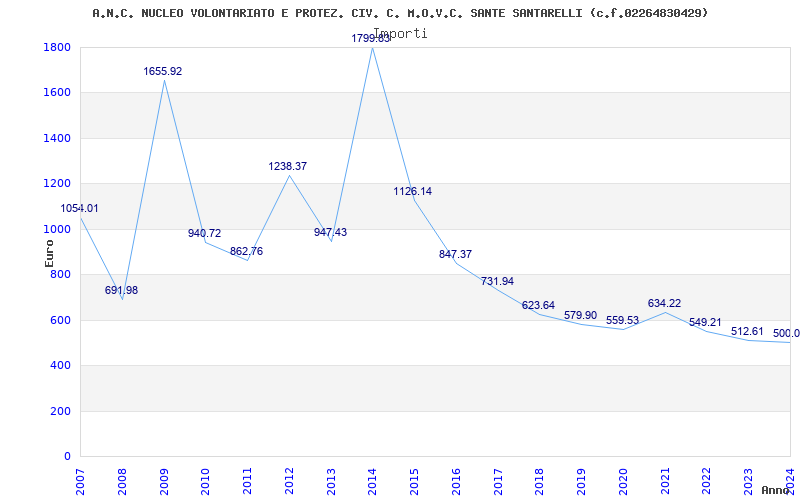Select the 2012 year tick label
Screen dimensions: 800x500
[290, 482]
